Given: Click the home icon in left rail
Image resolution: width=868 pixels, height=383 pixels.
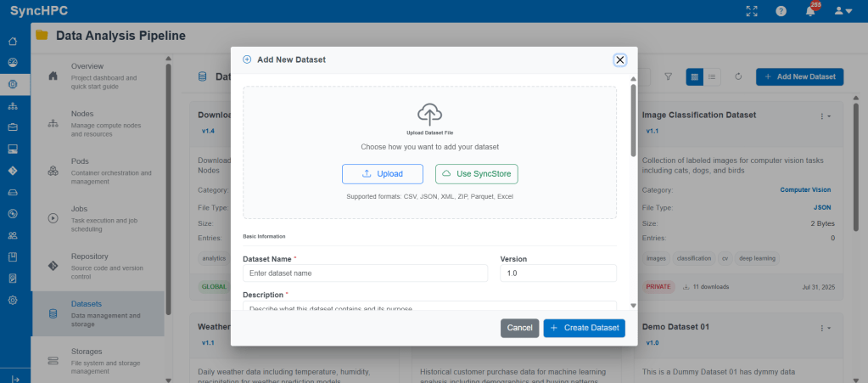Looking at the screenshot, I should [x=13, y=42].
